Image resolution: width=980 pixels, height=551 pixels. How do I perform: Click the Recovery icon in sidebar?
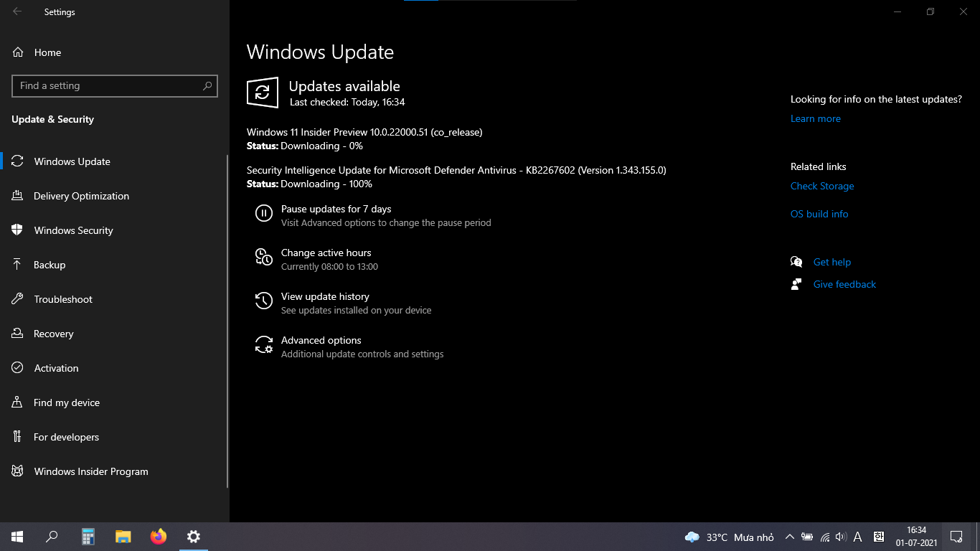18,334
